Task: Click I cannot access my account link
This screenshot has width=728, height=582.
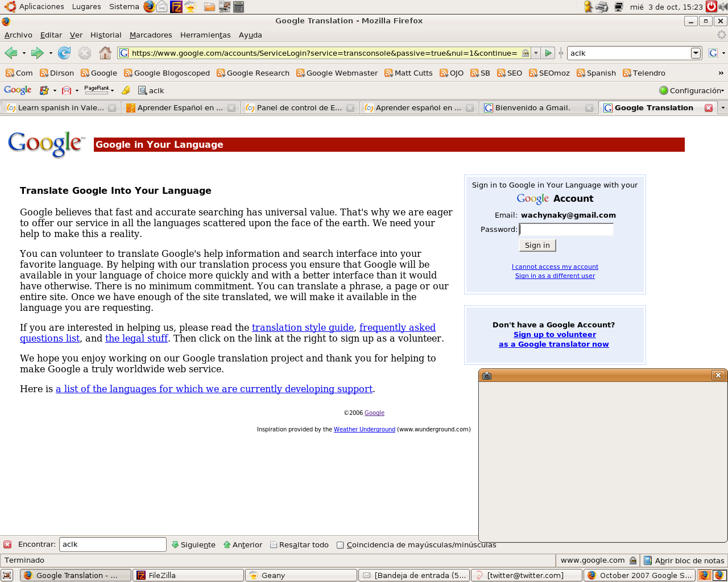Action: point(555,267)
